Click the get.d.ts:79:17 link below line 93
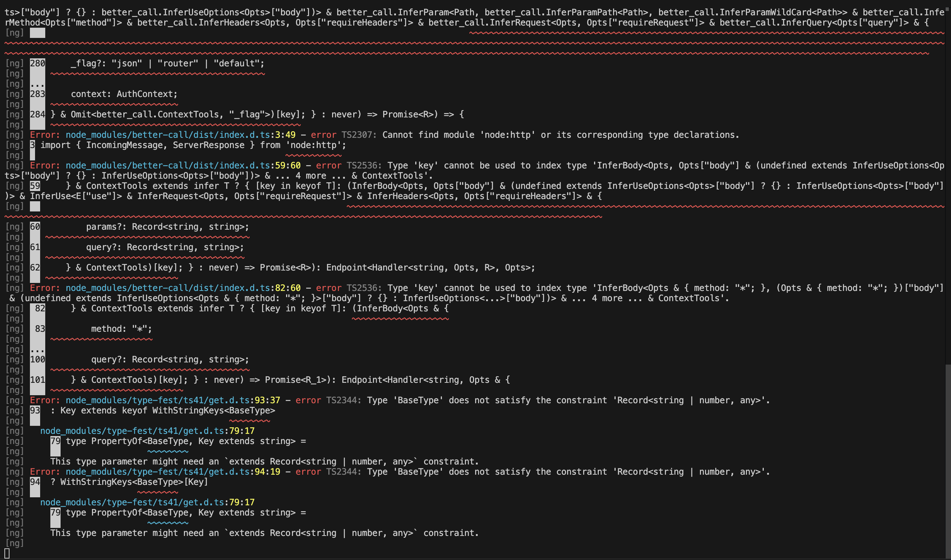Screen dimensions: 951x560 click(147, 431)
